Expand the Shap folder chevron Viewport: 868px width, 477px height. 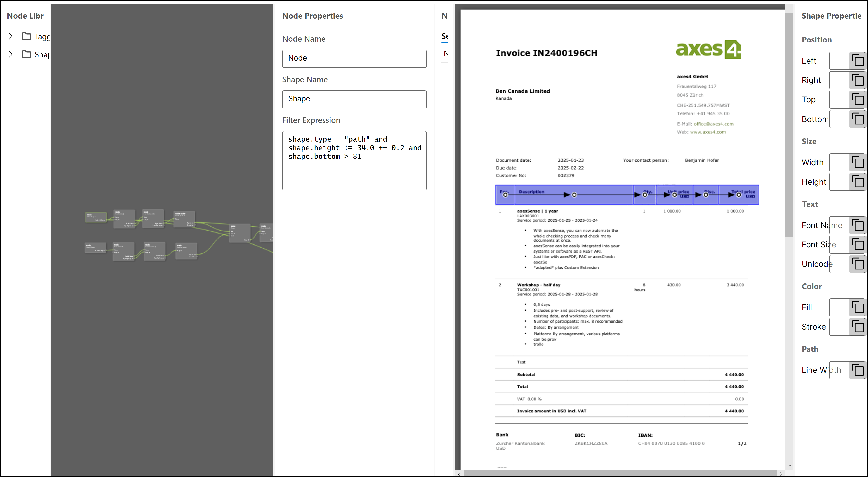click(x=11, y=54)
